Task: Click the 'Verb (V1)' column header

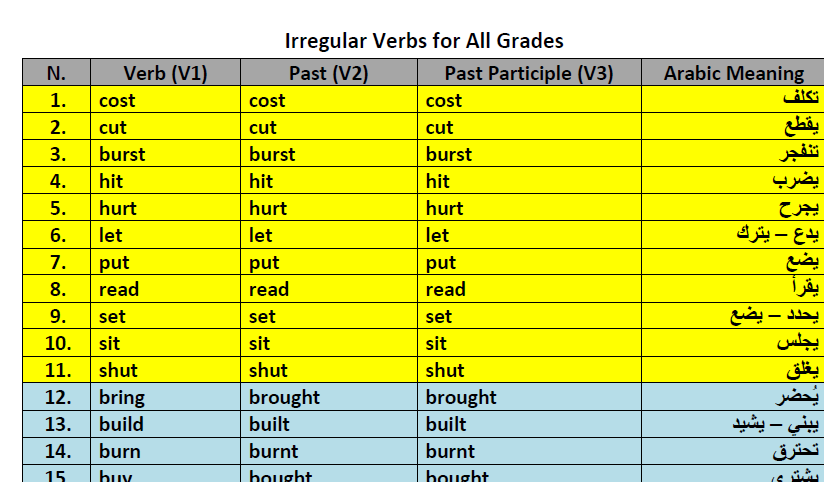Action: pyautogui.click(x=165, y=73)
